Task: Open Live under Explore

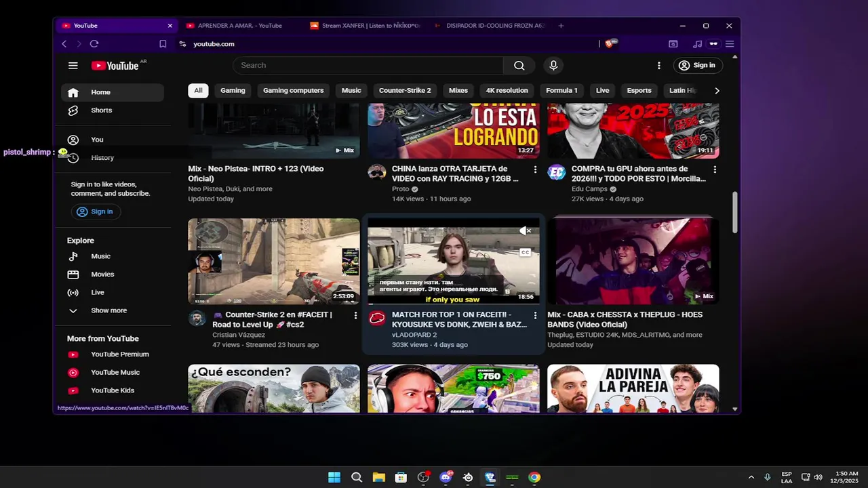Action: click(x=113, y=292)
